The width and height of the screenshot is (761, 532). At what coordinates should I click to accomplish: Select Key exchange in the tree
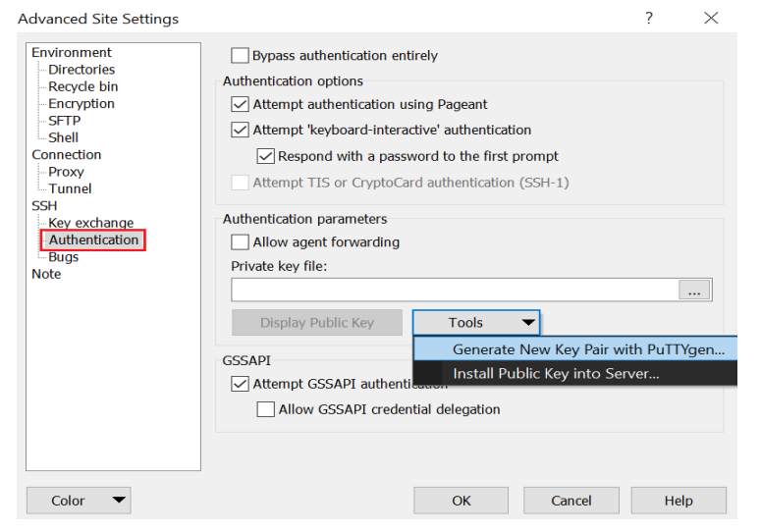pos(90,223)
